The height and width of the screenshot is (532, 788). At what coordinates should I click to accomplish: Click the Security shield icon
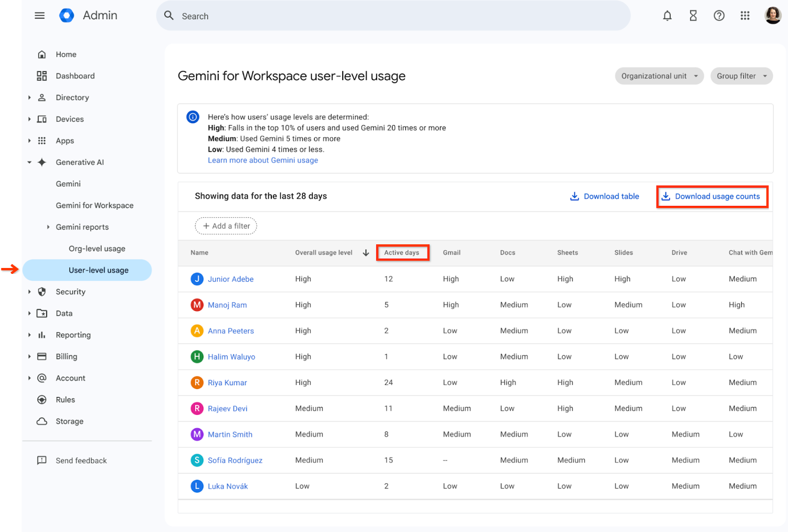pyautogui.click(x=42, y=292)
